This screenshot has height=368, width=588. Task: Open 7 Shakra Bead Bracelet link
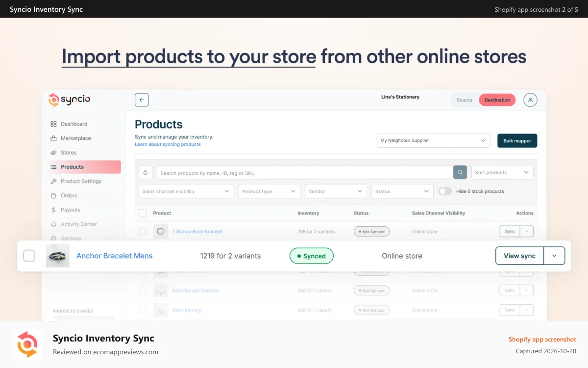(197, 232)
